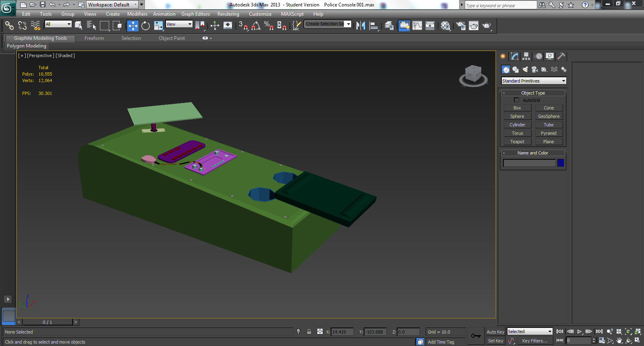Click the Mirror tool icon
Screen dimensions: 644x346
coord(360,26)
